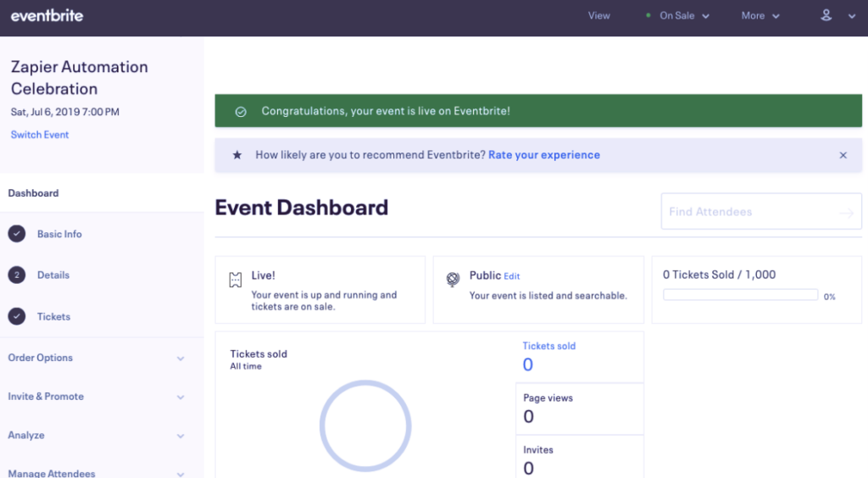The image size is (868, 478).
Task: Select the Tickets sold metric tab
Action: coord(580,358)
